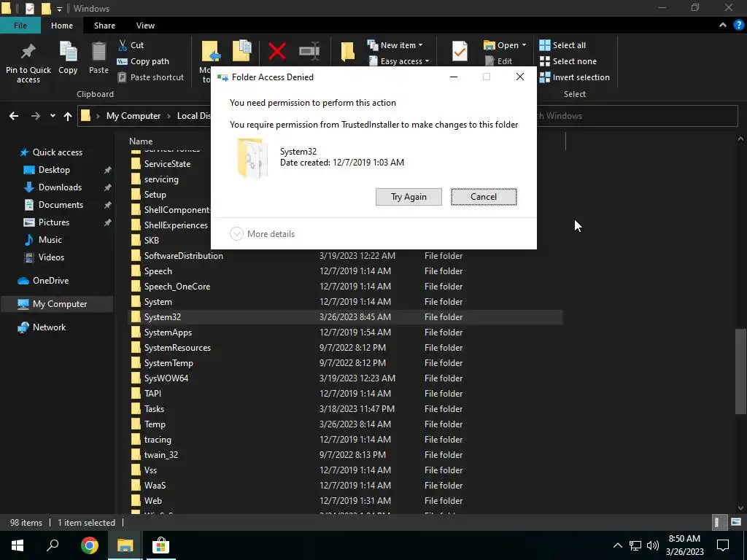The height and width of the screenshot is (560, 747).
Task: Click the Rename icon in ribbon
Action: pos(309,51)
